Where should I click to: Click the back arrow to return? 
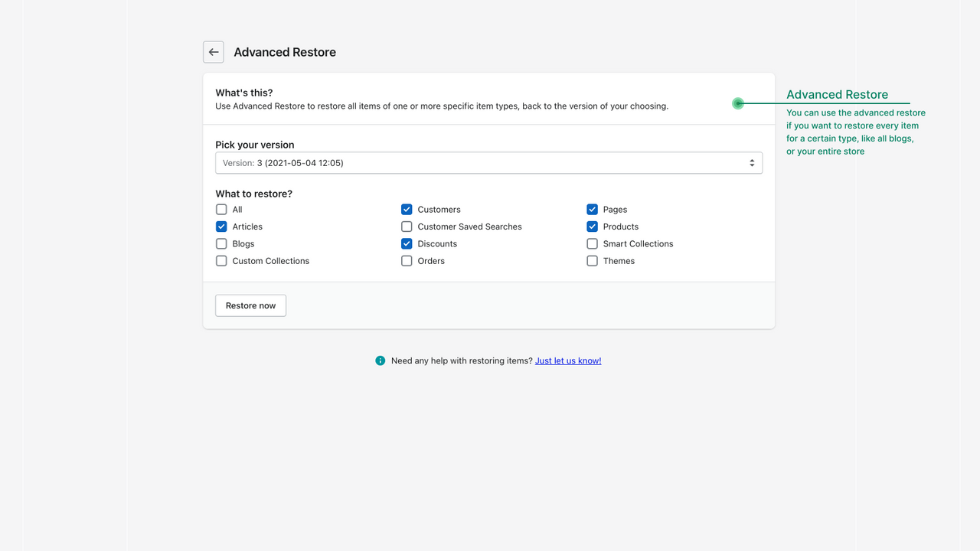(213, 52)
